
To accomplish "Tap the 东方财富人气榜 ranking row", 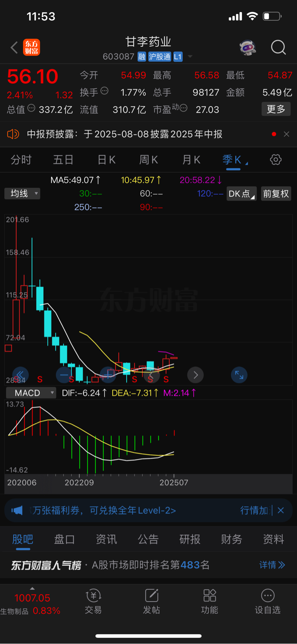I will tap(148, 565).
